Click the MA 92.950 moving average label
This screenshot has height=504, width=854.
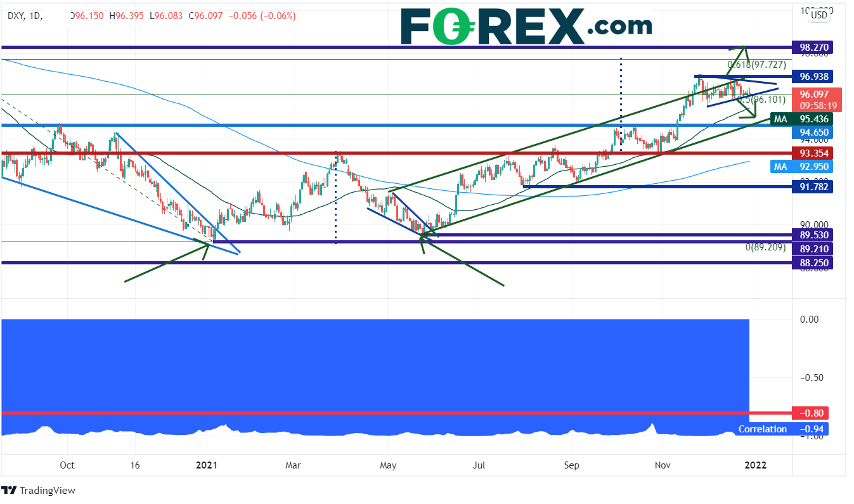[x=802, y=167]
